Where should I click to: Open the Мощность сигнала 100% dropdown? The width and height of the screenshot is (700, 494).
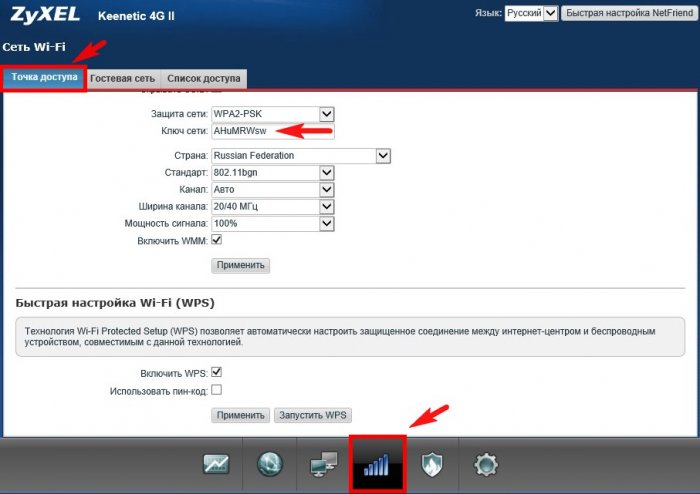tap(272, 224)
